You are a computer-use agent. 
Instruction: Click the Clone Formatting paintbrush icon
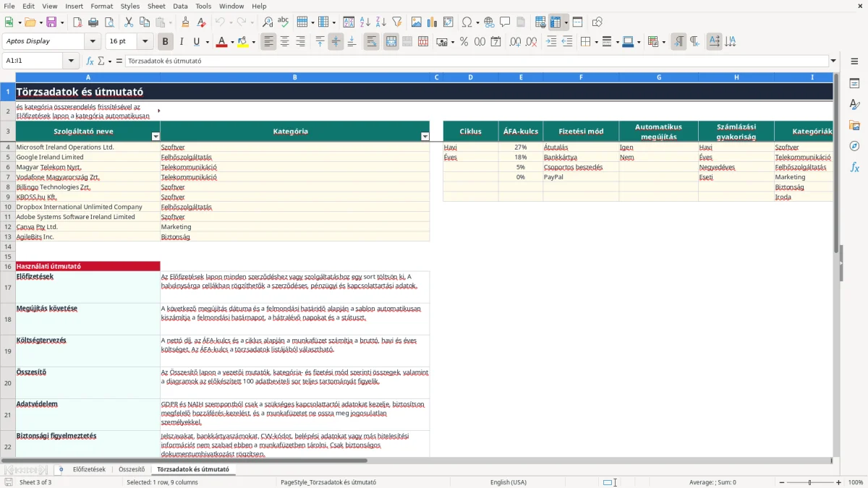point(185,22)
